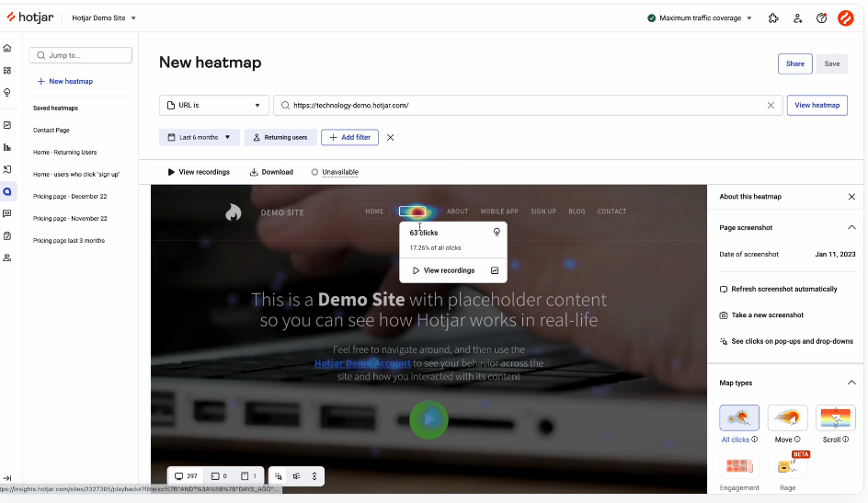Open the Home icon in left sidebar
Screen dimensions: 868x503
tap(7, 48)
